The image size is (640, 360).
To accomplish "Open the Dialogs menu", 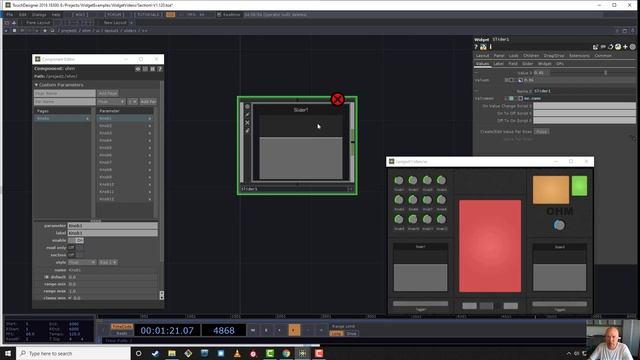I will click(x=39, y=15).
